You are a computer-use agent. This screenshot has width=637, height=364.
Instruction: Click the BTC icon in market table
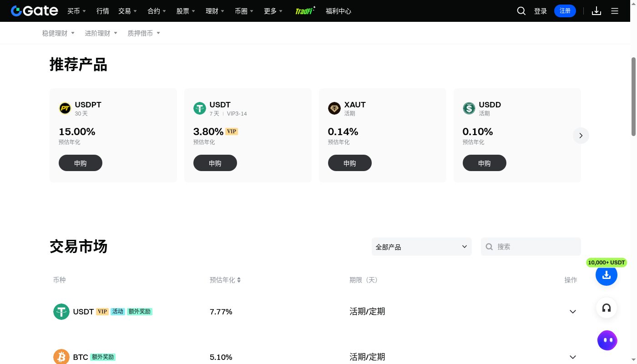tap(61, 357)
